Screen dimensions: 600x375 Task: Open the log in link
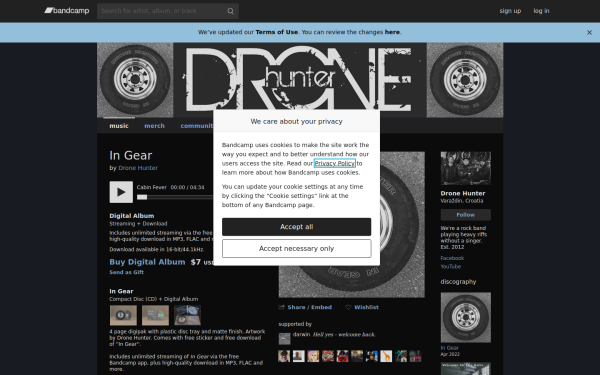[541, 11]
